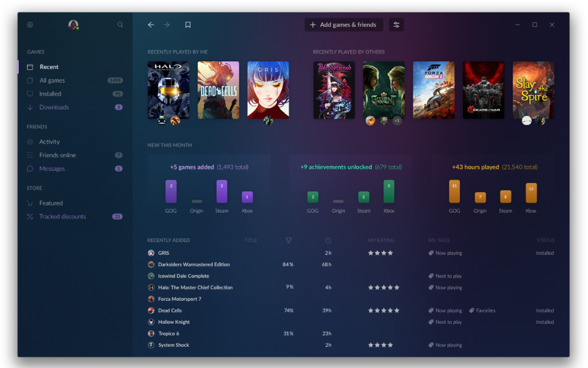Screen dimensions: 588x368
Task: Click the Next to play tag on Hollow Knight
Action: pos(445,322)
